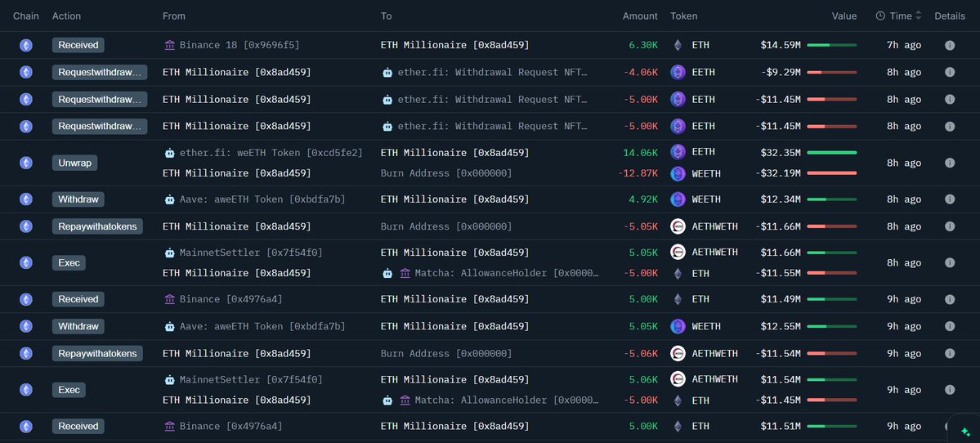
Task: Click the first Requestwithdraw action tag
Action: click(100, 72)
